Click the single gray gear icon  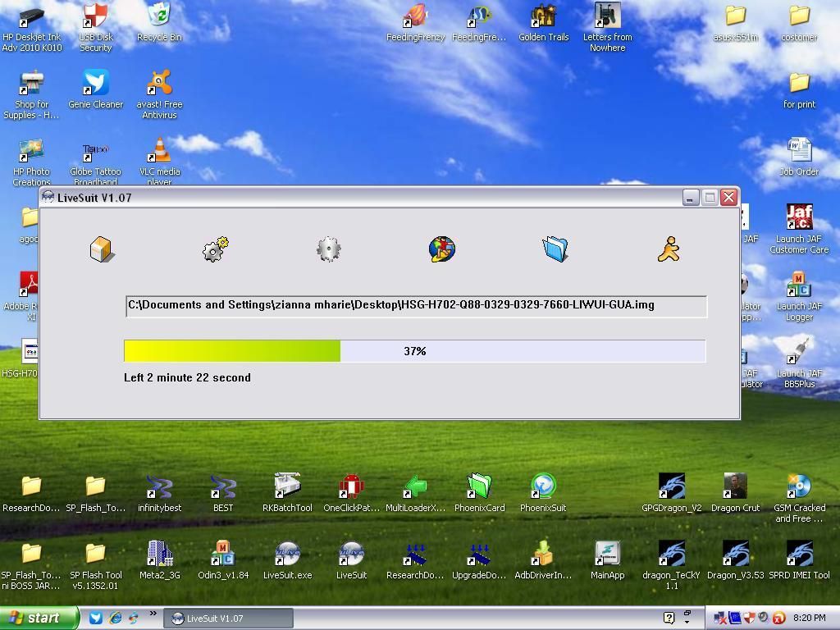(329, 249)
